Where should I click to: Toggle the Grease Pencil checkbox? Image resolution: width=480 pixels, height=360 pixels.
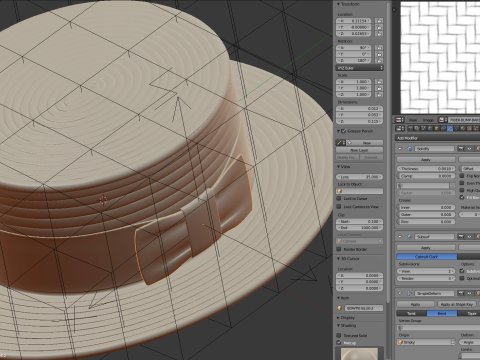[x=344, y=131]
